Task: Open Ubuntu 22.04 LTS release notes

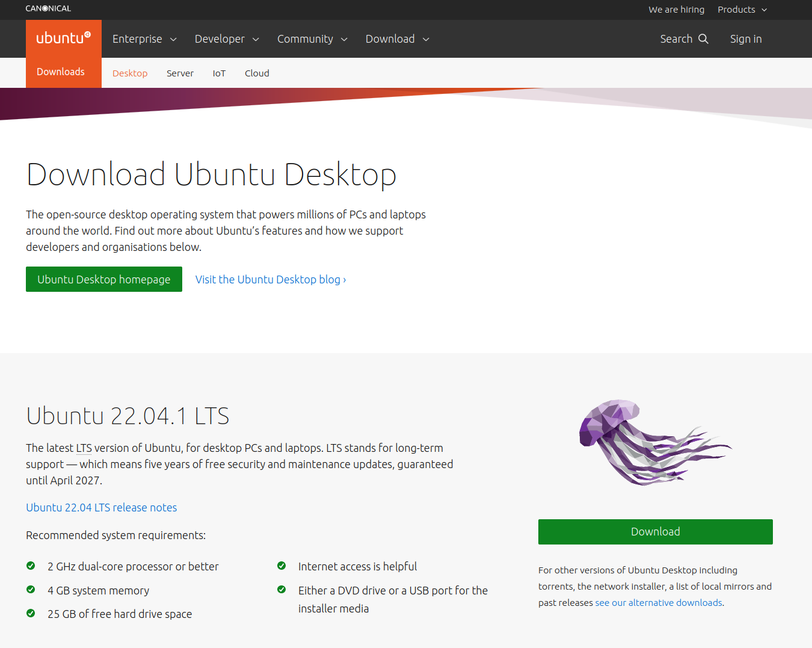Action: (101, 508)
